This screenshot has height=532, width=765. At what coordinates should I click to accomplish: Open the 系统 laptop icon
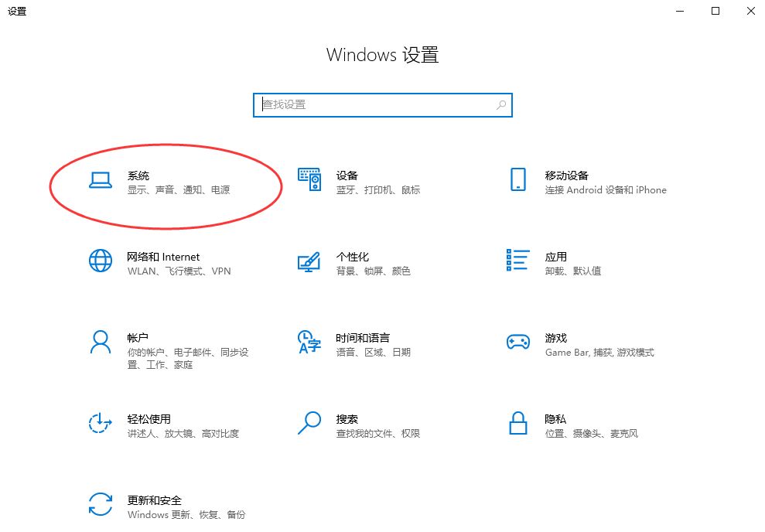pyautogui.click(x=101, y=180)
